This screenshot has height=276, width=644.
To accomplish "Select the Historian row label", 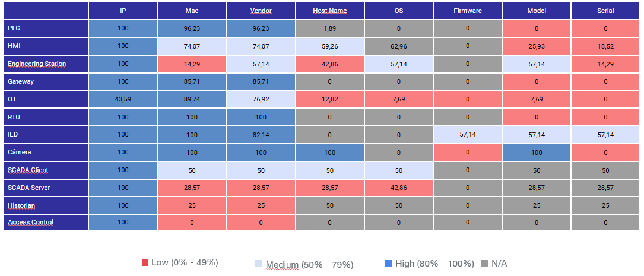I will pos(21,205).
